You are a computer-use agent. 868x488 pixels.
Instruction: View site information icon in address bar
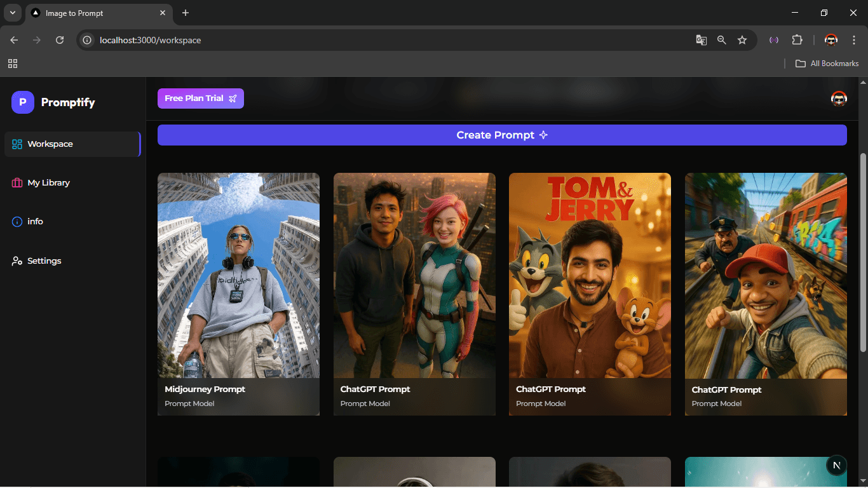tap(88, 40)
